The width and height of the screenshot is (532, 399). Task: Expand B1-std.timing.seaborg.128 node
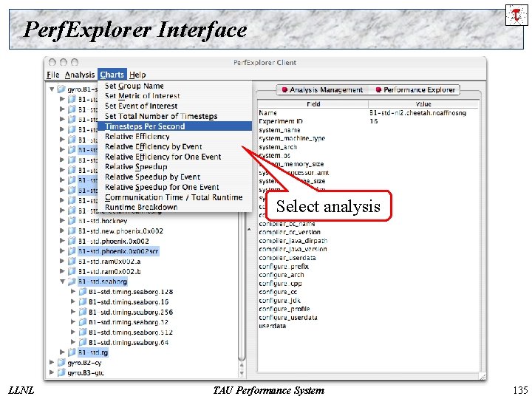73,291
